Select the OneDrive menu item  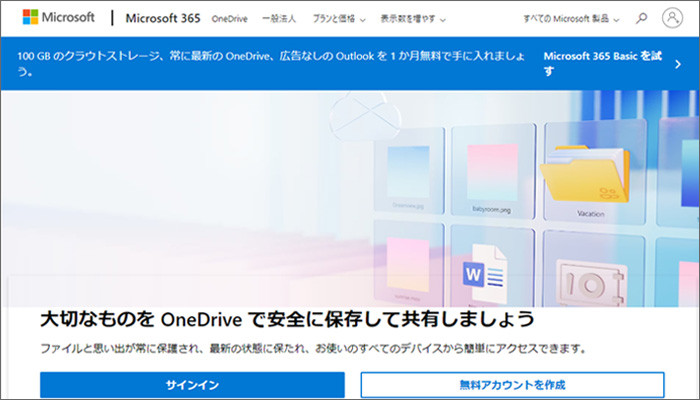click(x=229, y=19)
